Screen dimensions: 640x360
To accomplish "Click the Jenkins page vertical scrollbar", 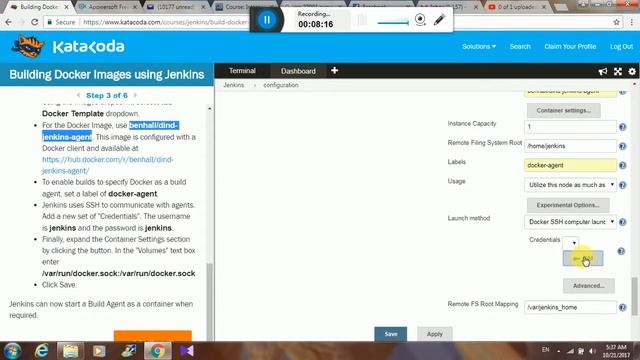I will [x=634, y=296].
